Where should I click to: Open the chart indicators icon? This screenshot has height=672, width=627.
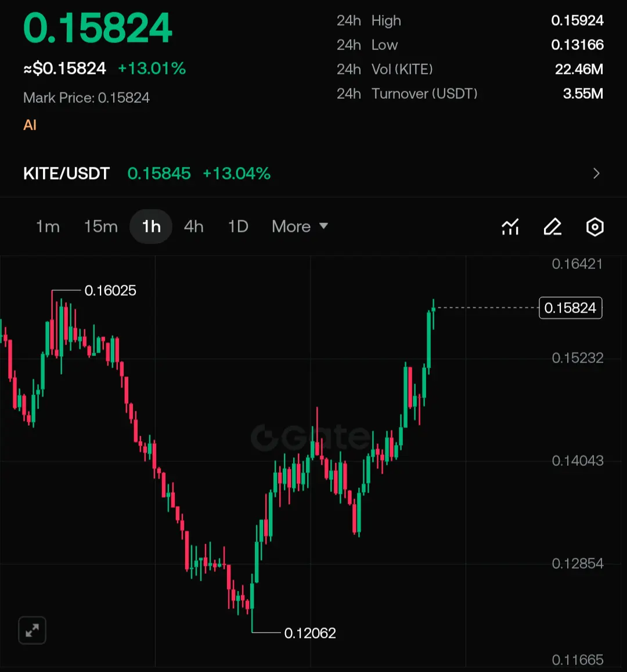pyautogui.click(x=510, y=227)
